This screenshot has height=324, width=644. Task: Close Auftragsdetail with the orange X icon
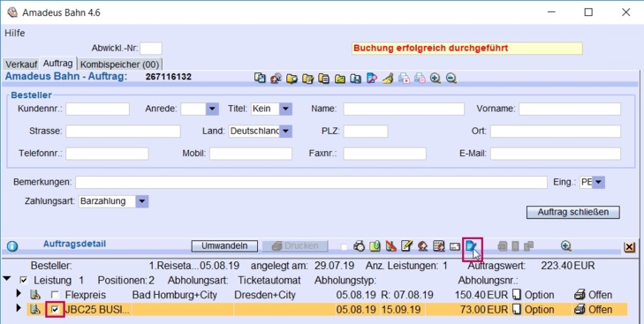(629, 247)
